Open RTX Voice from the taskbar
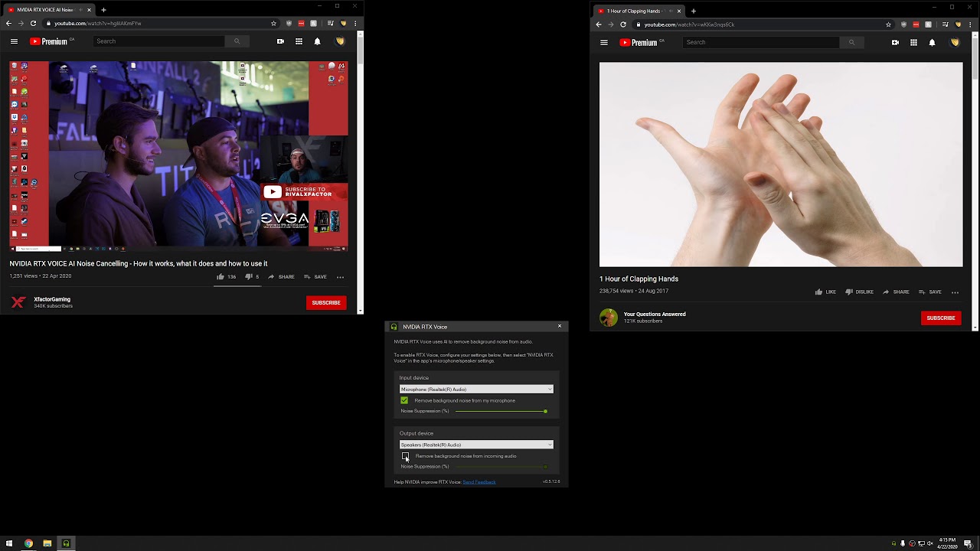This screenshot has width=980, height=551. pos(66,543)
